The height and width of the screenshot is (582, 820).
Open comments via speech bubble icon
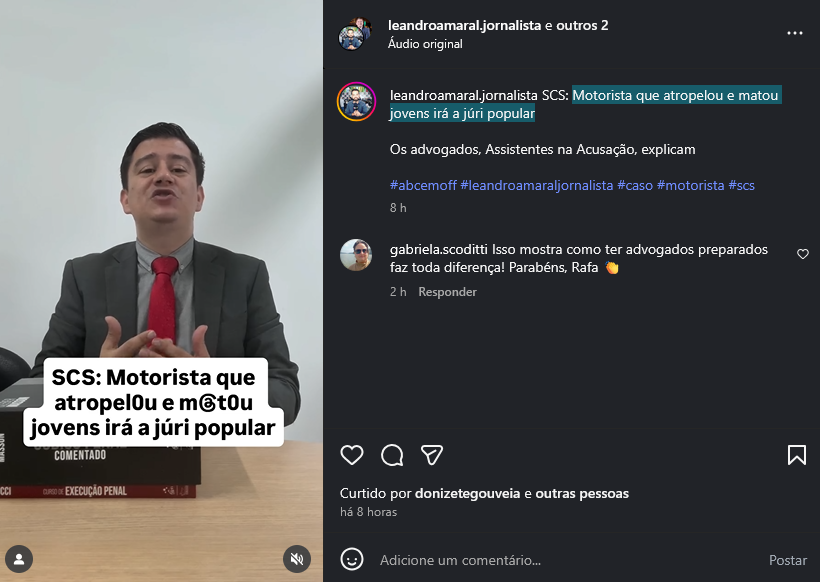click(392, 455)
